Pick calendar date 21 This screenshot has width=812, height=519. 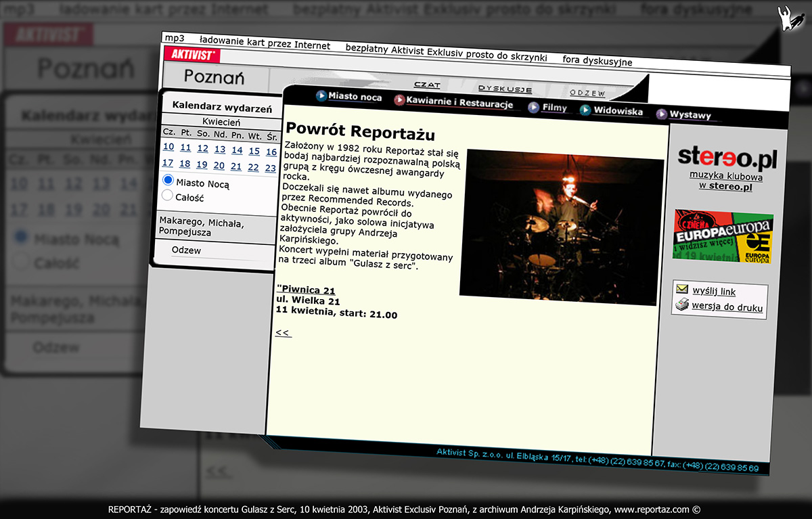(x=236, y=166)
